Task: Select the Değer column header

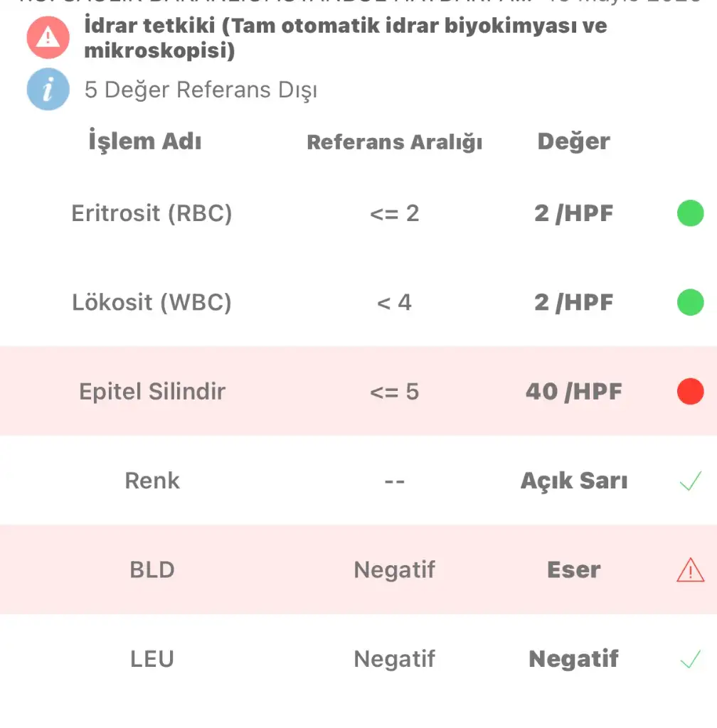Action: click(573, 141)
